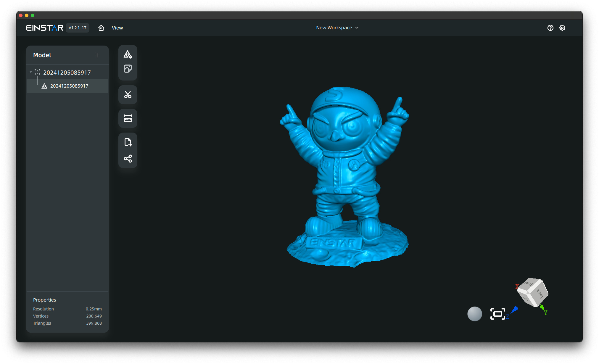Click the Properties heading
Image resolution: width=599 pixels, height=364 pixels.
[x=45, y=300]
